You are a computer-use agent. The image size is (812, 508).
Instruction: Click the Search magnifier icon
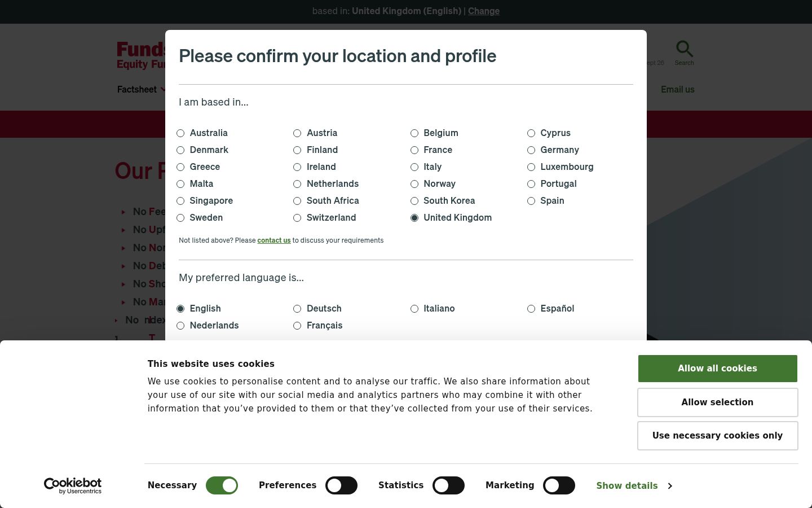pos(684,49)
